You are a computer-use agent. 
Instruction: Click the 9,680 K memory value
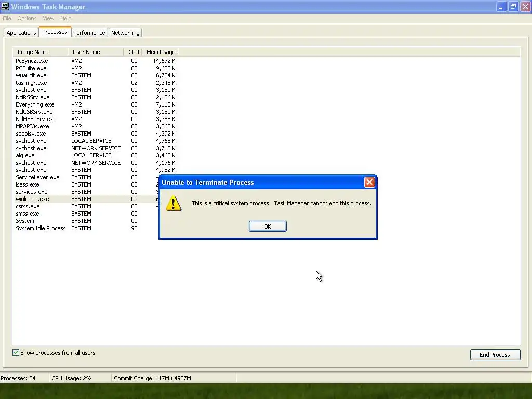[x=166, y=68]
